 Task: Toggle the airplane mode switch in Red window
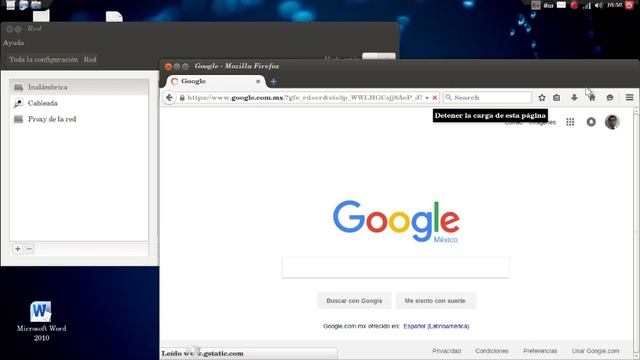[x=379, y=56]
